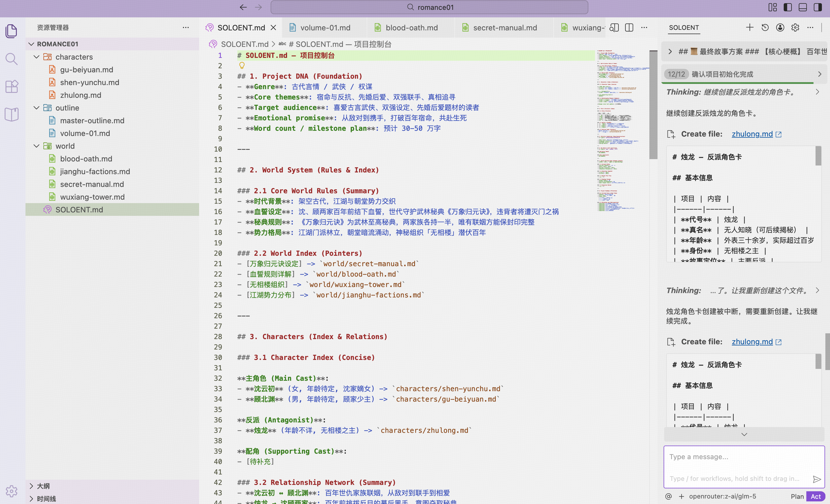Viewport: 830px width, 504px height.
Task: Send the chat message
Action: pos(816,479)
